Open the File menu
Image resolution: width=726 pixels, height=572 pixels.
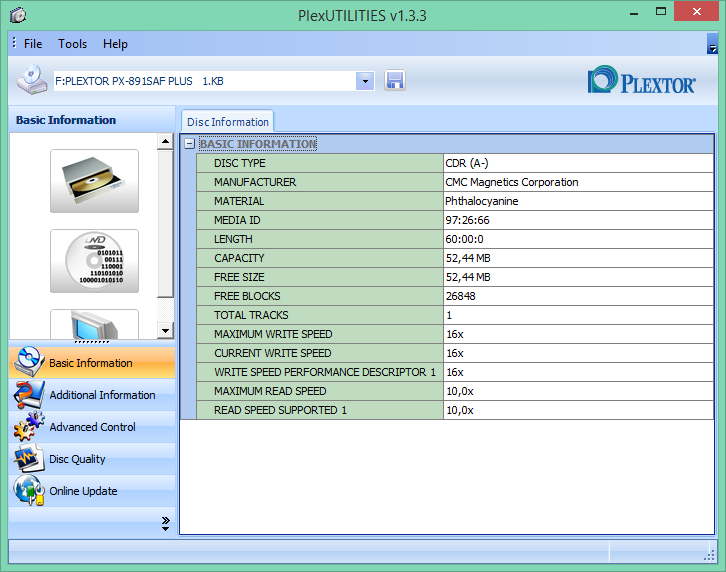click(x=33, y=44)
